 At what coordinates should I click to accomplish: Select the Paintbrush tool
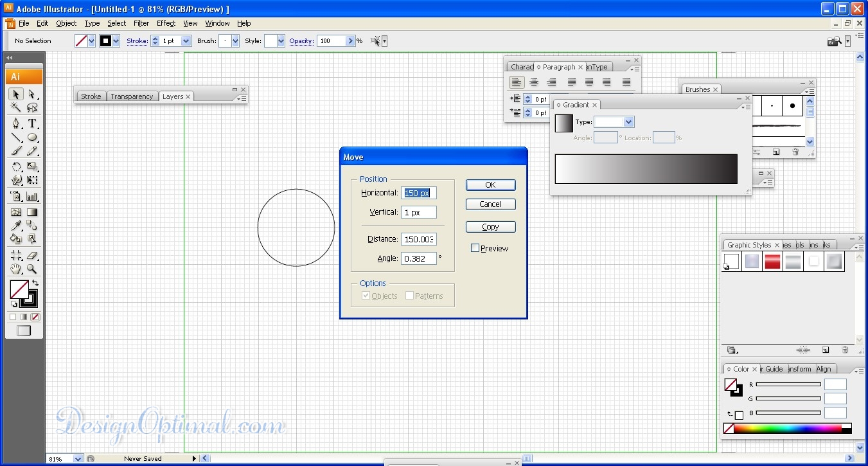point(16,152)
